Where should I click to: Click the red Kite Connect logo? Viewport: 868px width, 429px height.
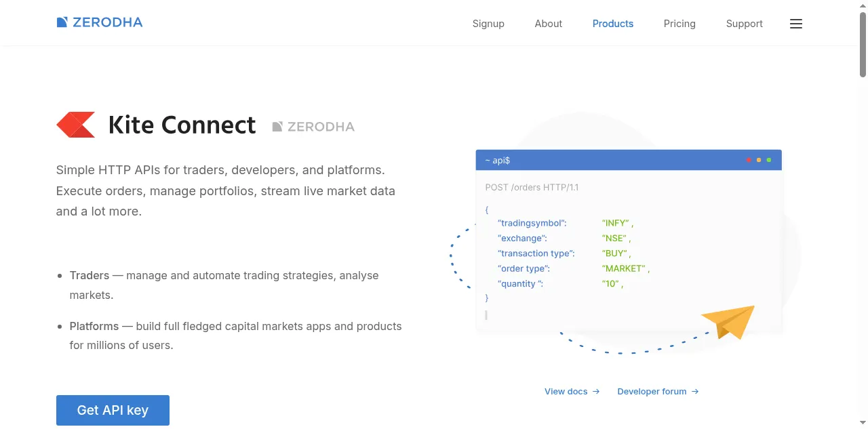(75, 125)
